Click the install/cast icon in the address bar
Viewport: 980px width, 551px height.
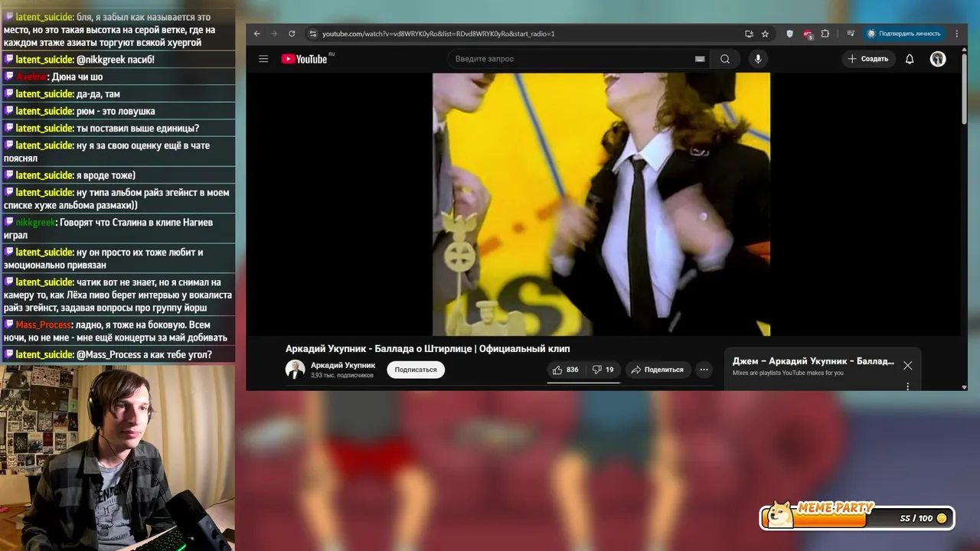(749, 34)
